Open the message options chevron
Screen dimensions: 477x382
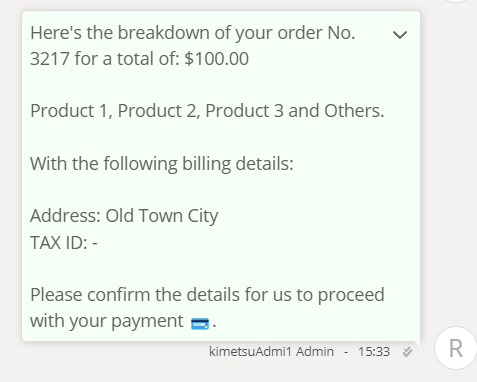coord(400,35)
